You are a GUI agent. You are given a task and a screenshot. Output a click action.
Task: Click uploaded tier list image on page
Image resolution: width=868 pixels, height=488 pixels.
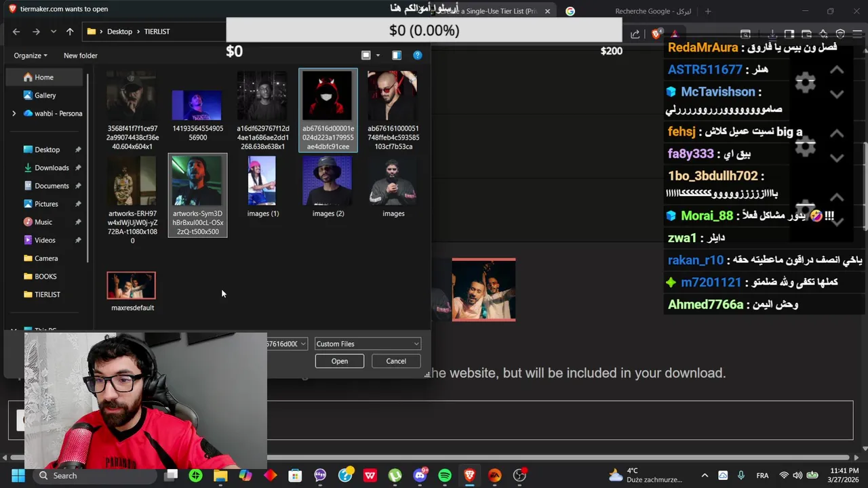click(x=484, y=289)
